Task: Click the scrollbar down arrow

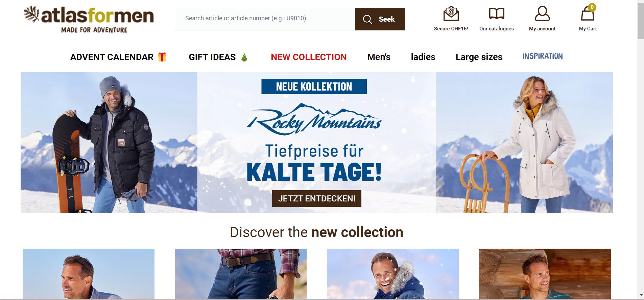Action: click(x=641, y=295)
